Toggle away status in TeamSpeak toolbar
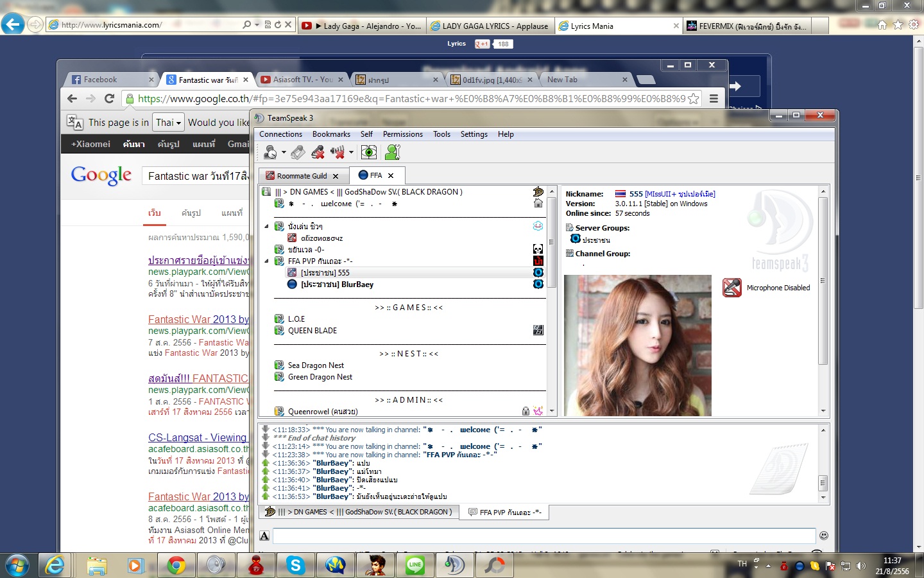Image resolution: width=924 pixels, height=578 pixels. (x=271, y=152)
